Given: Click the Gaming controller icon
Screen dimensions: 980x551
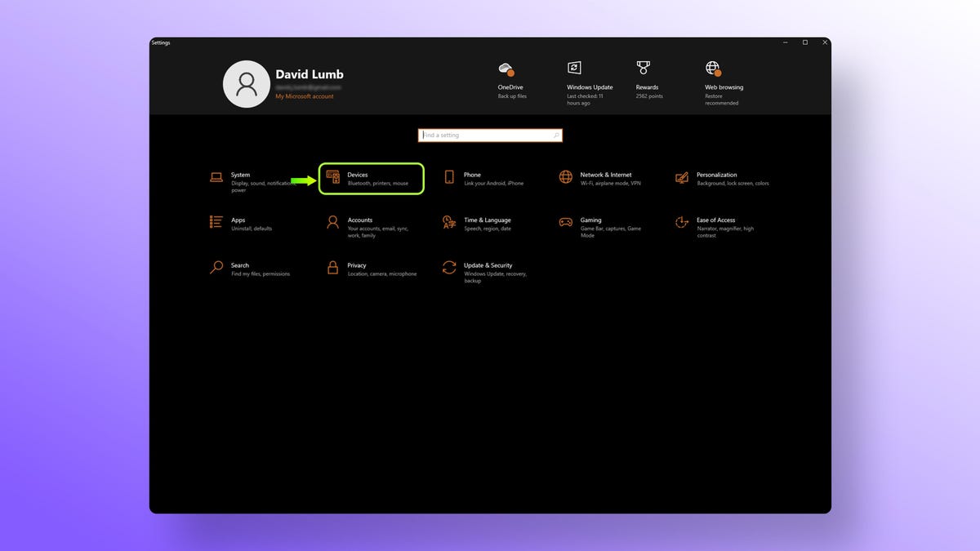Looking at the screenshot, I should (565, 222).
